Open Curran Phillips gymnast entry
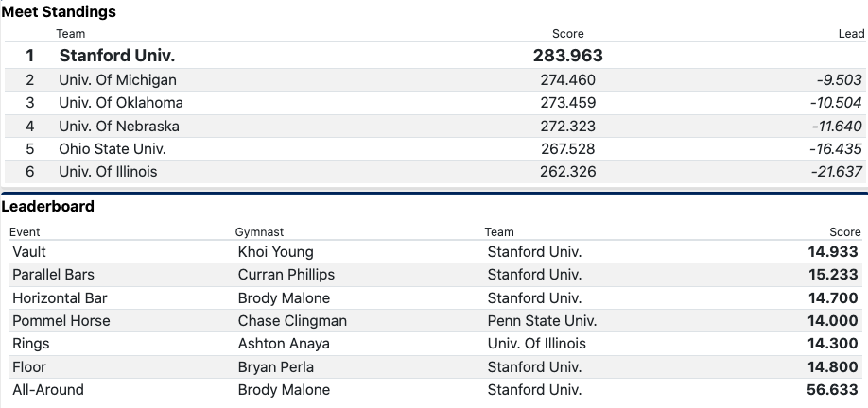Screen dimensions: 868x408 pyautogui.click(x=286, y=275)
